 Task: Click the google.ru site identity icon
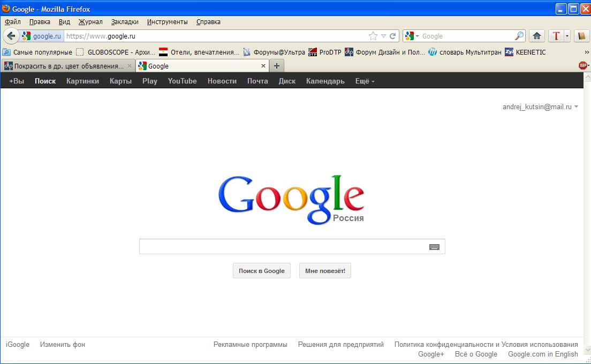[26, 36]
